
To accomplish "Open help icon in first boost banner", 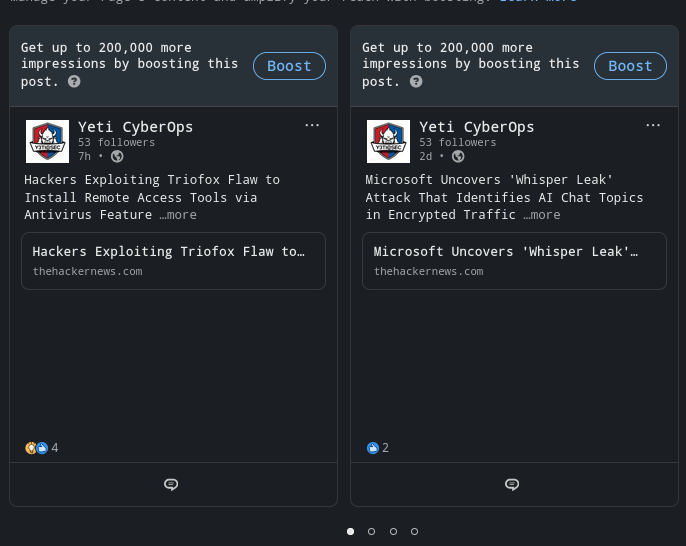I will [74, 81].
